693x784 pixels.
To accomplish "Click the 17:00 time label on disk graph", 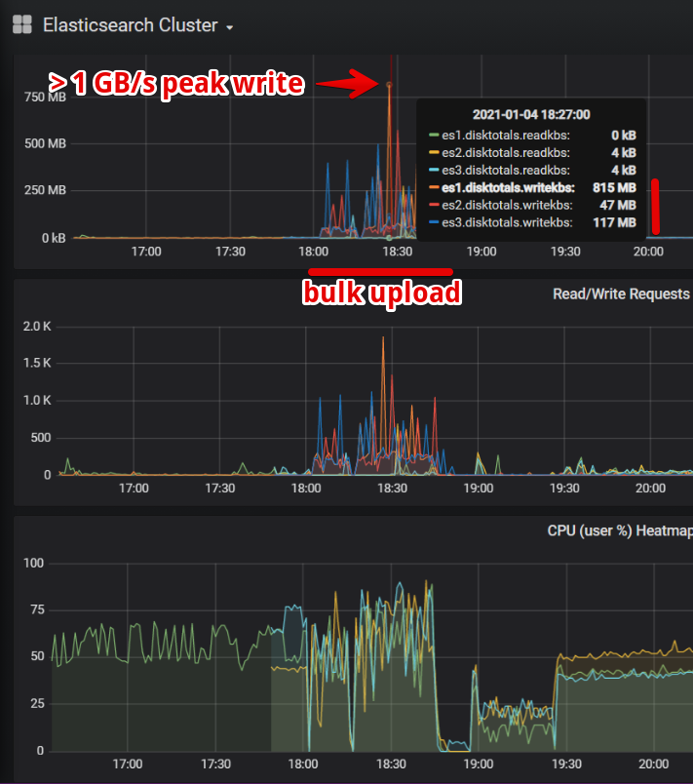I will pos(146,252).
